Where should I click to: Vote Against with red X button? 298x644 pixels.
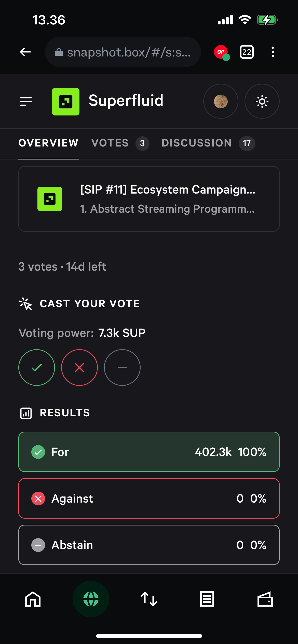79,368
